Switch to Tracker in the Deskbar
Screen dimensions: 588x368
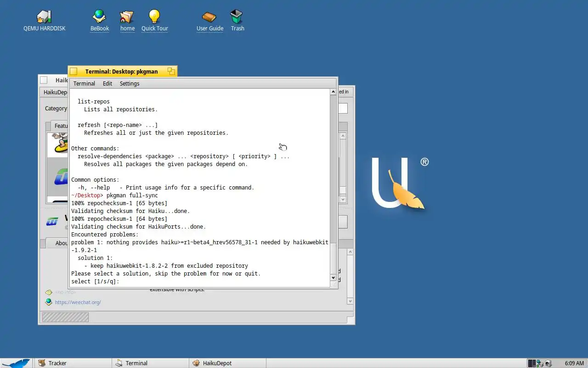[73, 363]
